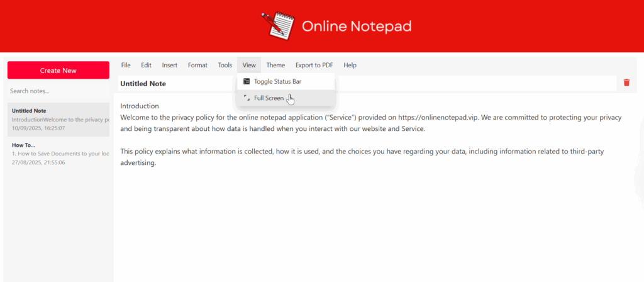
Task: Open the Theme menu
Action: (x=275, y=65)
